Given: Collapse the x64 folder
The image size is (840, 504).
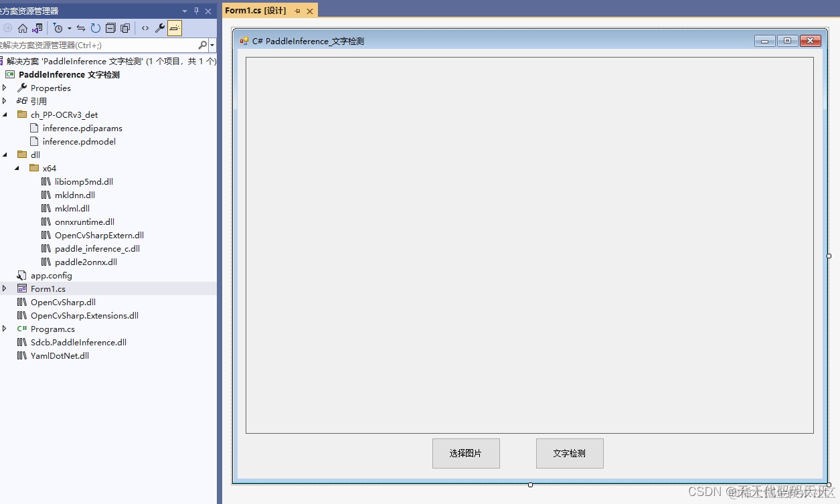Looking at the screenshot, I should 17,168.
